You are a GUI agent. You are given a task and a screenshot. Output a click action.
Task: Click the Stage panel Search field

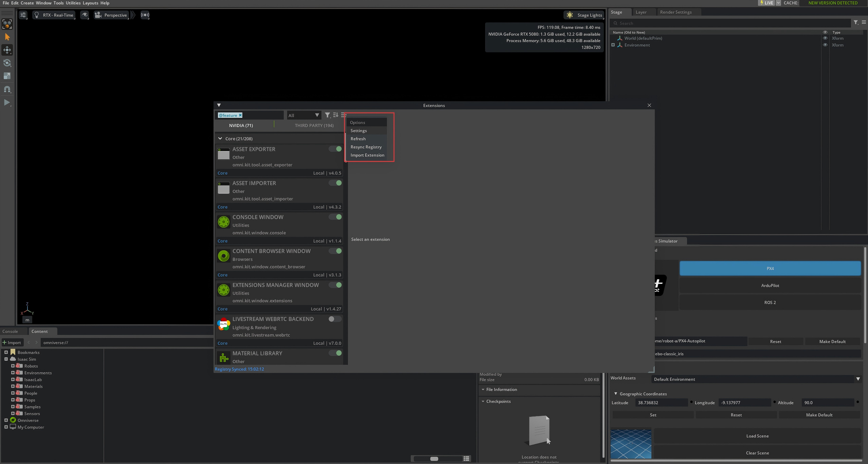pos(730,23)
